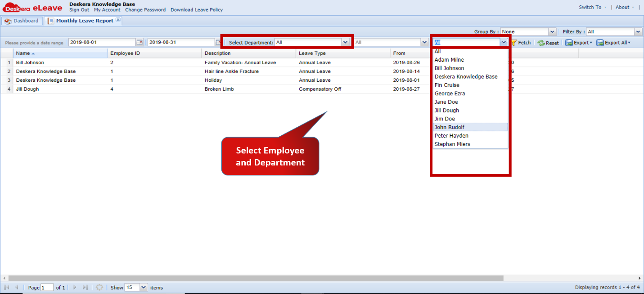Click the Broken Limb description cell
Screen dimensions: 644x294
coord(219,89)
